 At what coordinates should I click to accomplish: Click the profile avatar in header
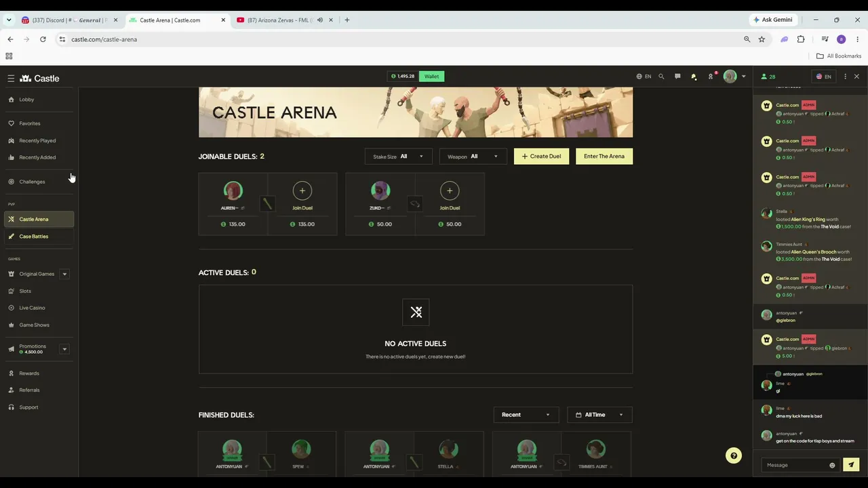[730, 77]
